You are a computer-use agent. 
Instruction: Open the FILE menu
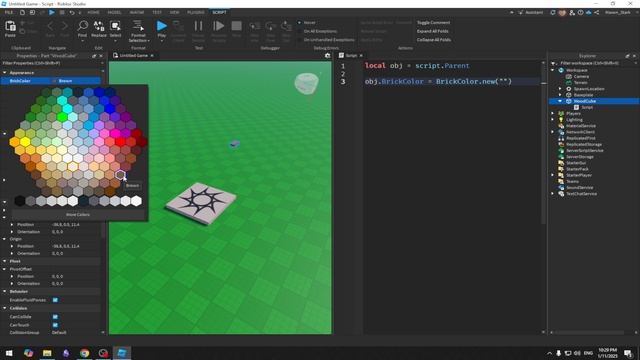9,13
